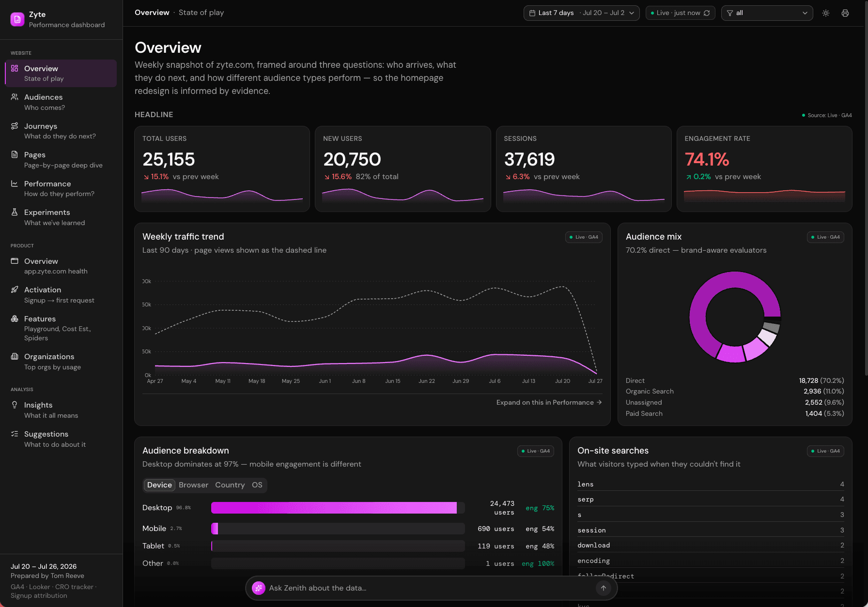Click the Mobile usage bar

point(338,529)
